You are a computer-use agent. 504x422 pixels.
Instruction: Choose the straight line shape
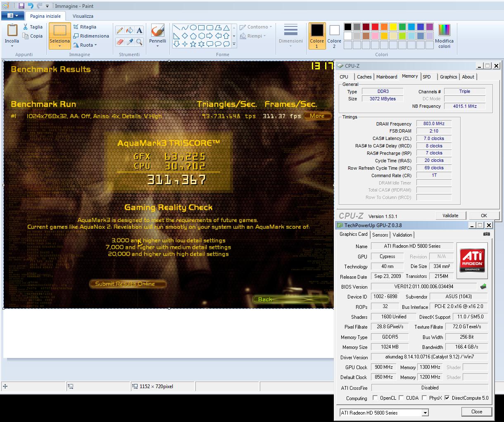click(176, 28)
